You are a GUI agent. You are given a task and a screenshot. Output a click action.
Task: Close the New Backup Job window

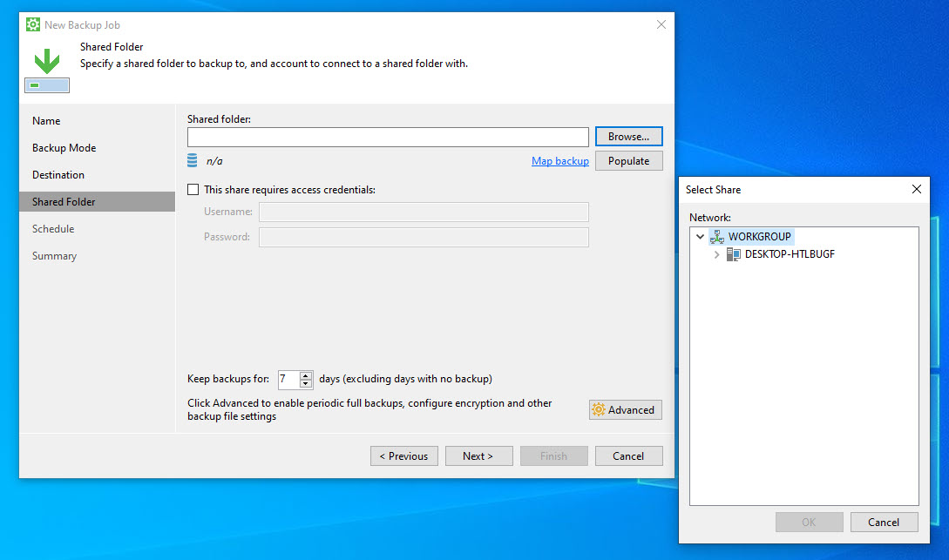tap(661, 24)
